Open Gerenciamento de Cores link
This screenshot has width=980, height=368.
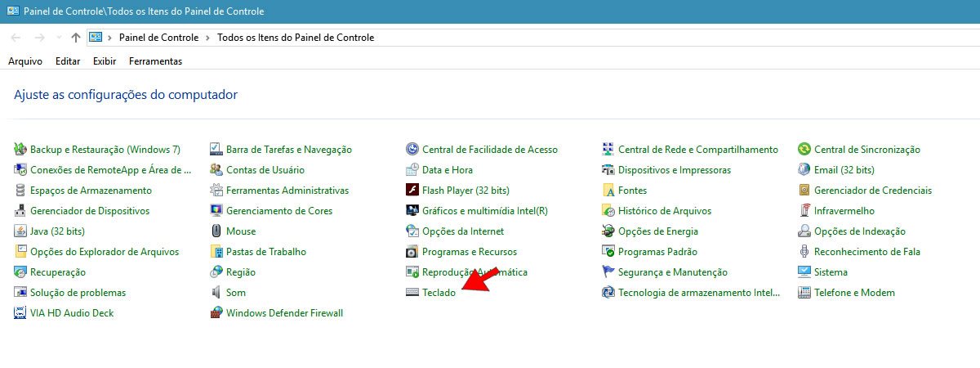280,211
